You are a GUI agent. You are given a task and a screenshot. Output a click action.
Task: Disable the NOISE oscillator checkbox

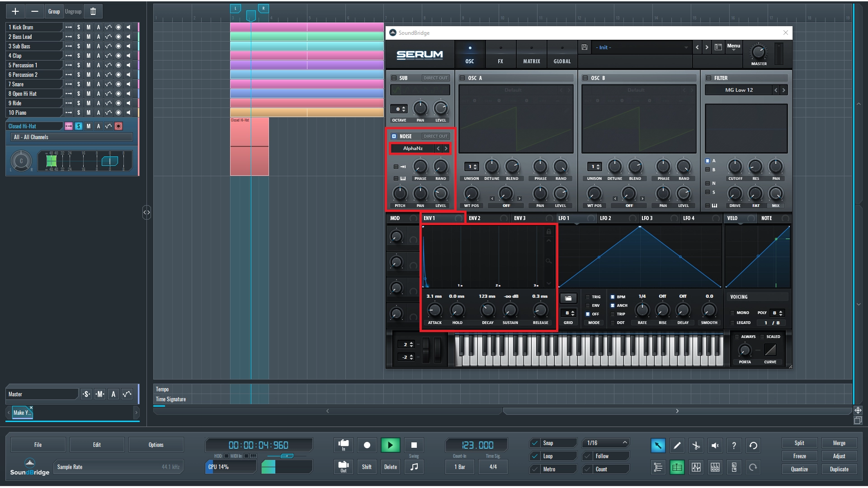point(394,136)
